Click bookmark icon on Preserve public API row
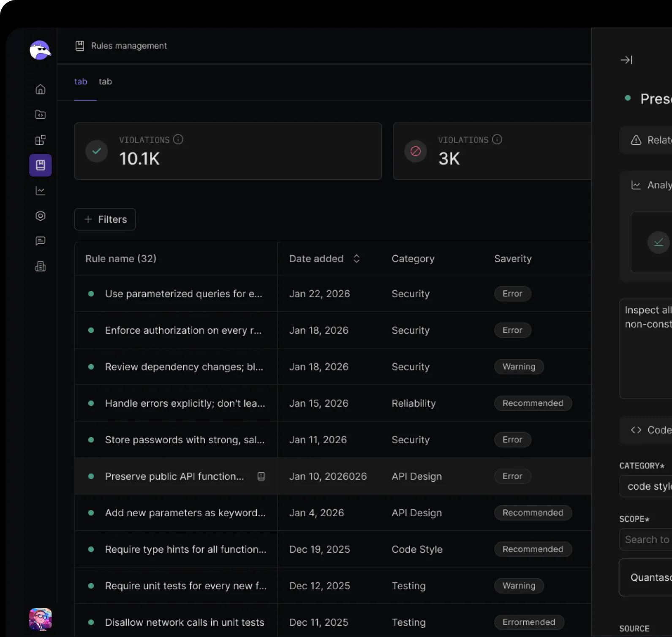 [261, 476]
